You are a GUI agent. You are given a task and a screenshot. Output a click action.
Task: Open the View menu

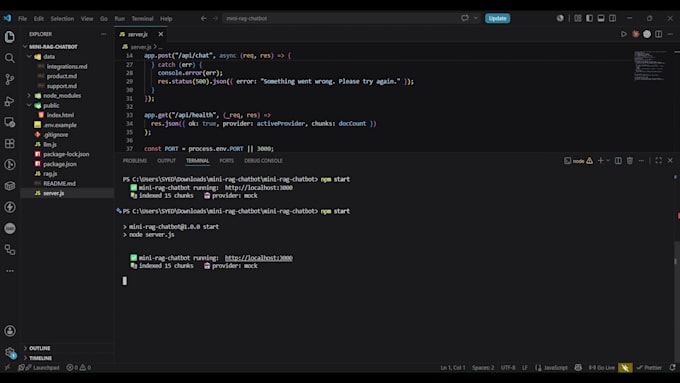coord(87,19)
